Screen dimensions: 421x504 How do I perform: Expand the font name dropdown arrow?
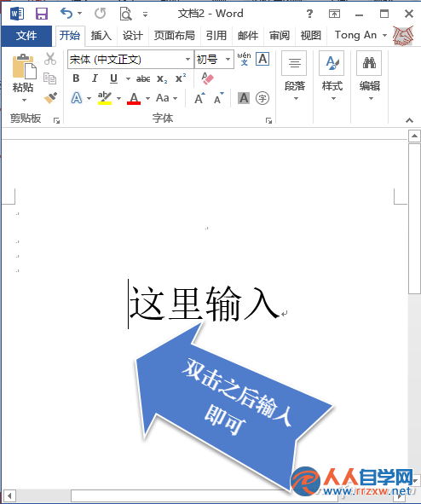pos(187,60)
